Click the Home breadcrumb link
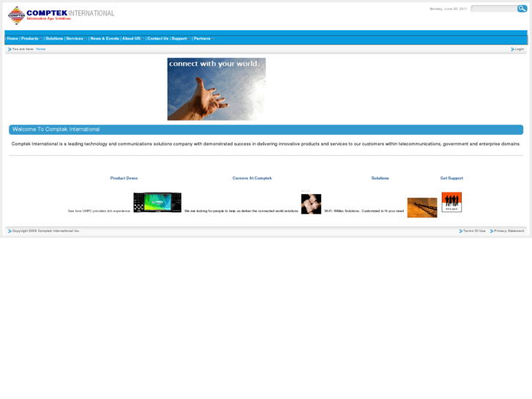This screenshot has width=532, height=399. [41, 49]
